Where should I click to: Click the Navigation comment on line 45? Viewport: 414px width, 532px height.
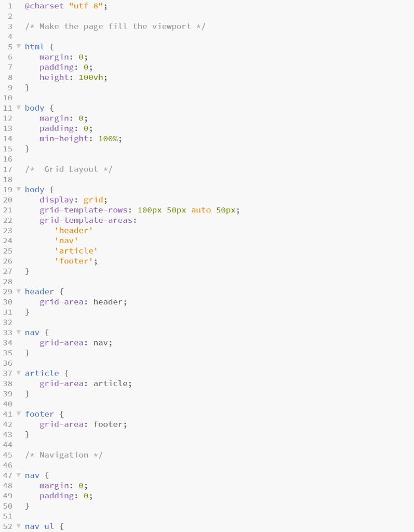(x=64, y=455)
